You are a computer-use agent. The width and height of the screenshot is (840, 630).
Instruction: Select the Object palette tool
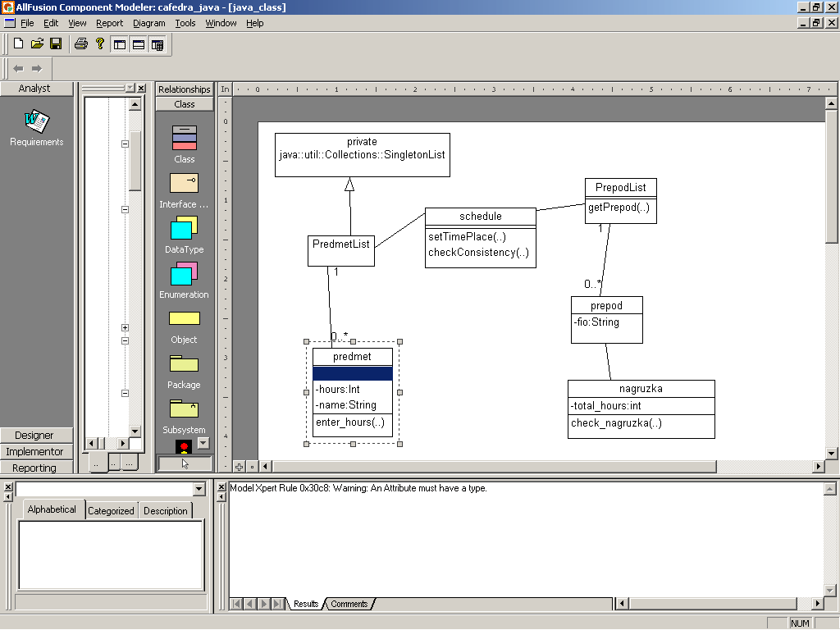pyautogui.click(x=185, y=327)
